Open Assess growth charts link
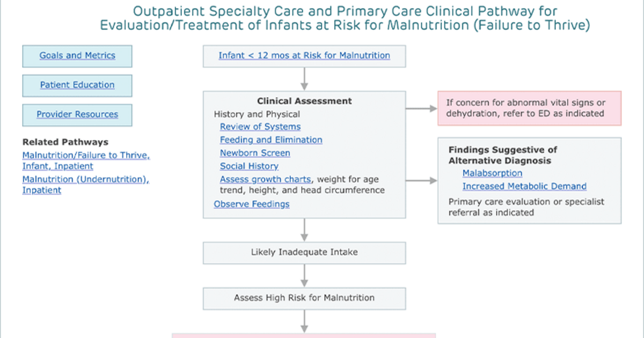This screenshot has height=338, width=644. click(266, 179)
